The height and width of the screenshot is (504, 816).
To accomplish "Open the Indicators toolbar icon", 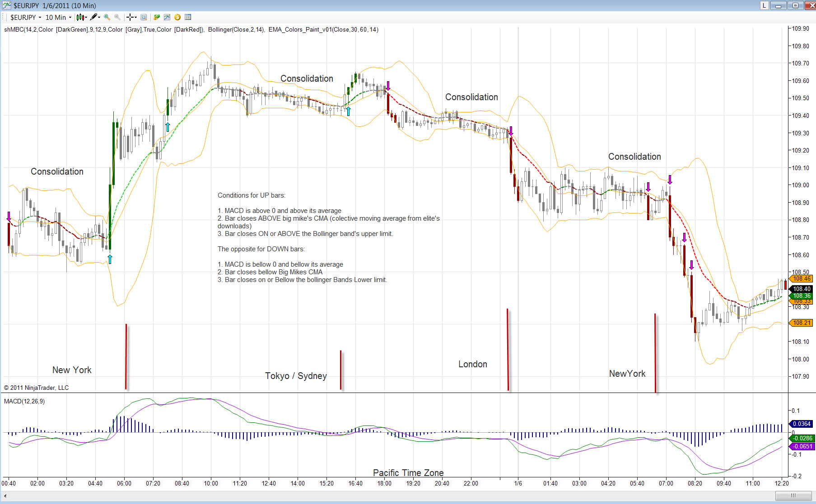I will coord(167,17).
